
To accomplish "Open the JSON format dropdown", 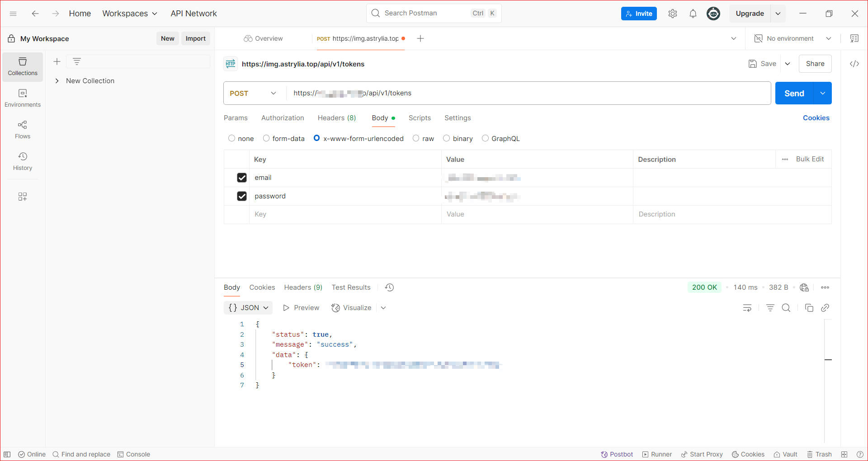I will click(248, 308).
